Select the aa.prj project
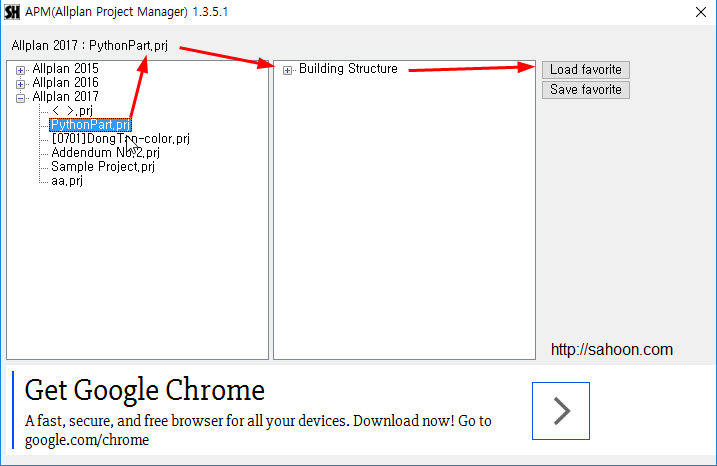Viewport: 717px width, 466px height. pos(67,181)
